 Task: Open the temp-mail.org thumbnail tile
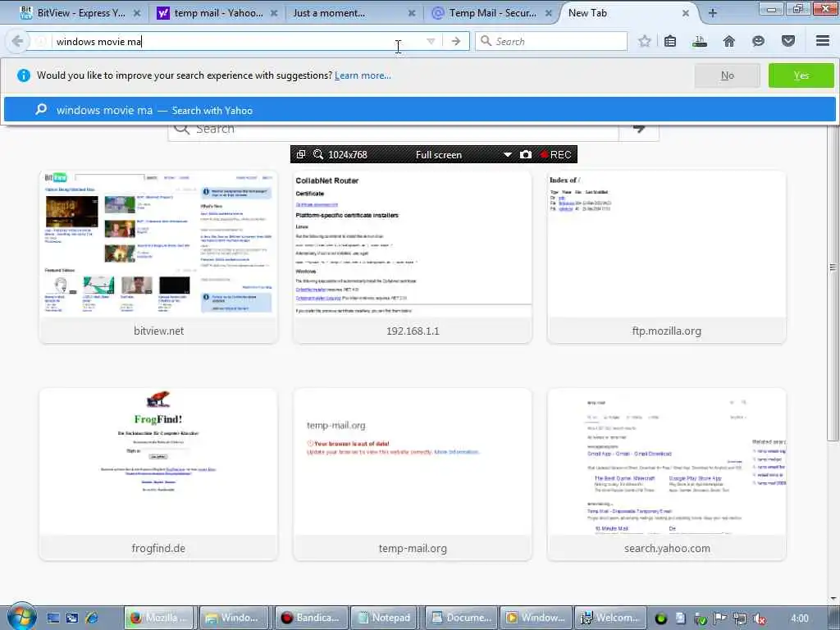[x=413, y=474]
